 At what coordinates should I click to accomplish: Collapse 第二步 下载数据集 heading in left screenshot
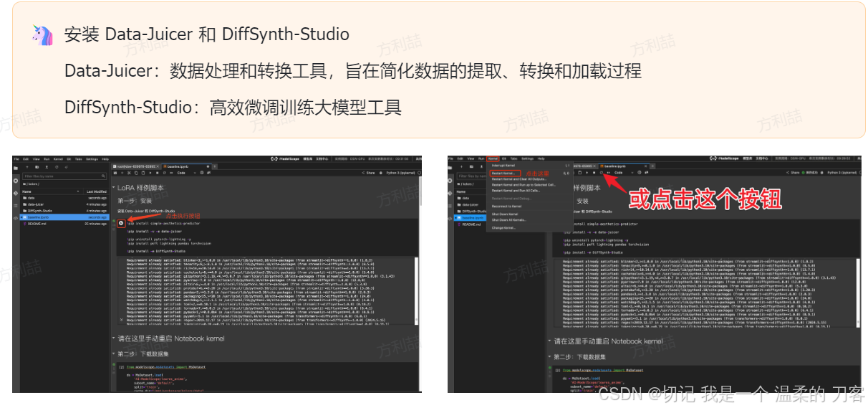pos(113,354)
